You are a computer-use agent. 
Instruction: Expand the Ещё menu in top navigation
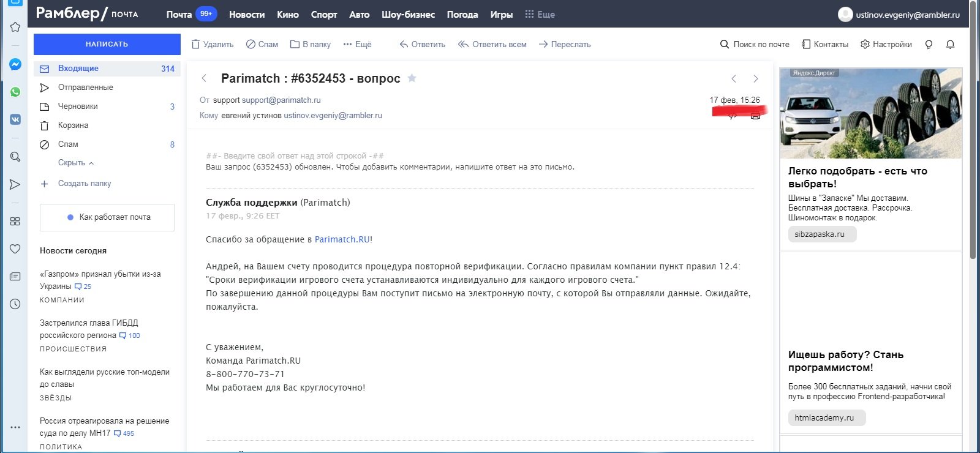[540, 14]
